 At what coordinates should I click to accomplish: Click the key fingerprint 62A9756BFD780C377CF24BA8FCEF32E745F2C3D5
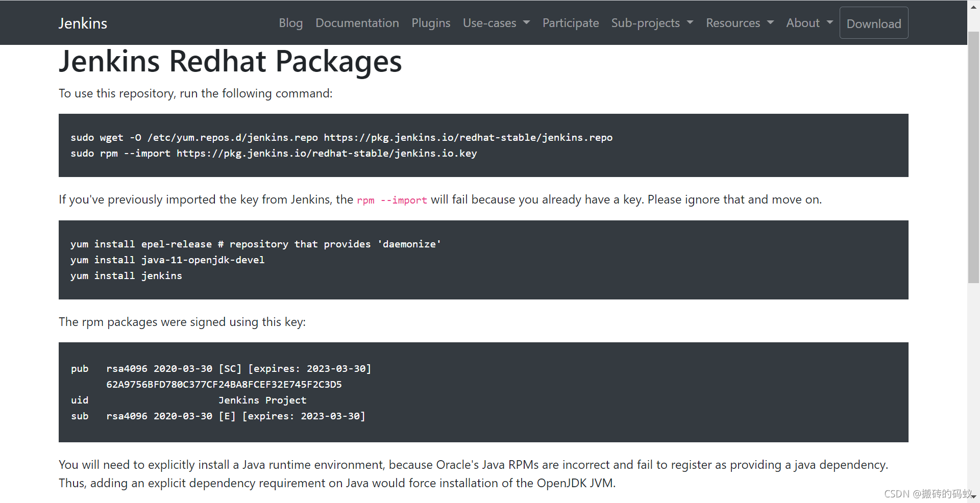(x=224, y=384)
